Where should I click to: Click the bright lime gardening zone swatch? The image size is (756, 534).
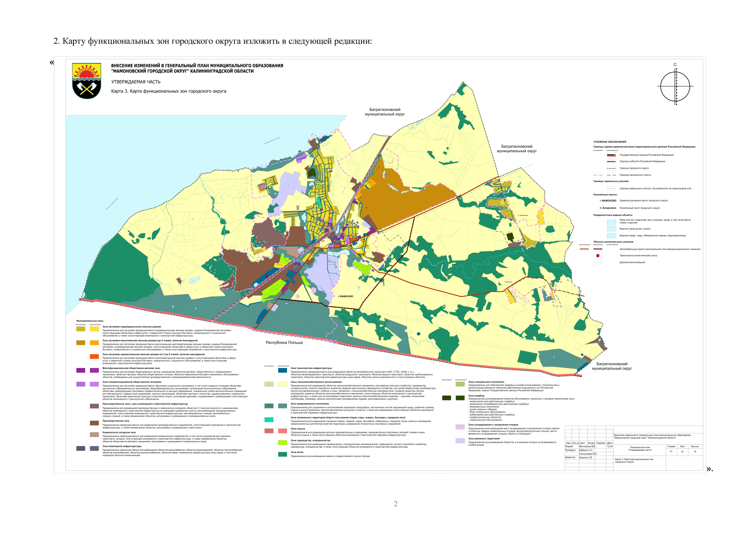tap(282, 442)
